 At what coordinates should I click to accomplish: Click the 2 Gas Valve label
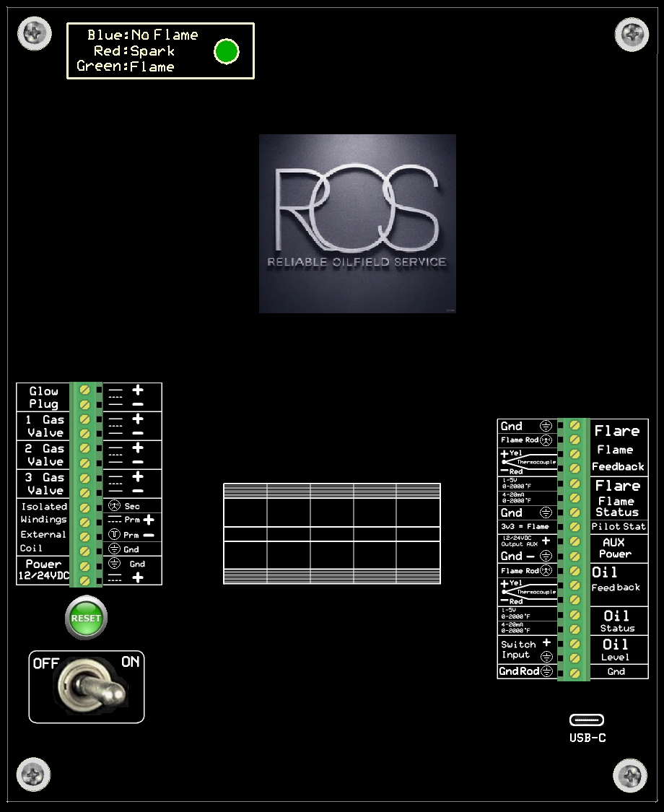[x=44, y=455]
